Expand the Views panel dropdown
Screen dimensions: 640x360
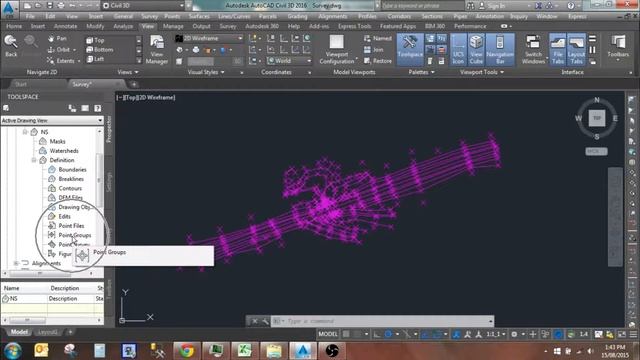[128, 72]
